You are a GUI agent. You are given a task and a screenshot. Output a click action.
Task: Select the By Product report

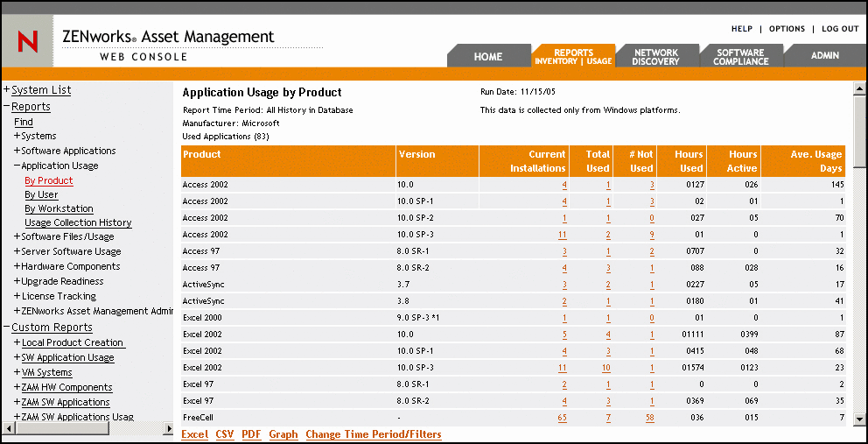(49, 180)
